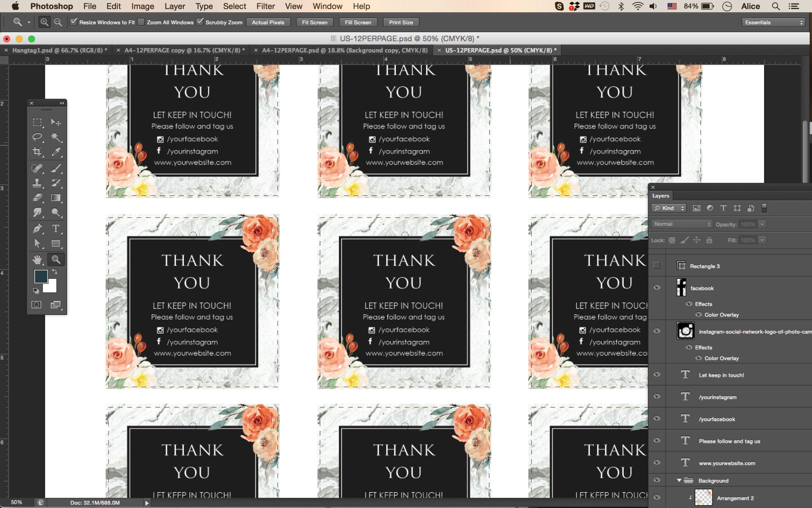
Task: Select the Brush tool
Action: tap(56, 168)
